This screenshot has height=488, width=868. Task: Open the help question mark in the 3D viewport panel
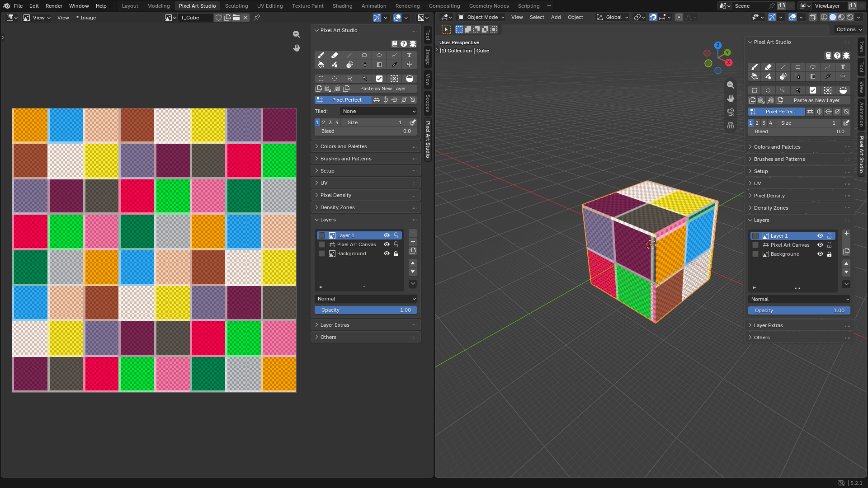(837, 56)
